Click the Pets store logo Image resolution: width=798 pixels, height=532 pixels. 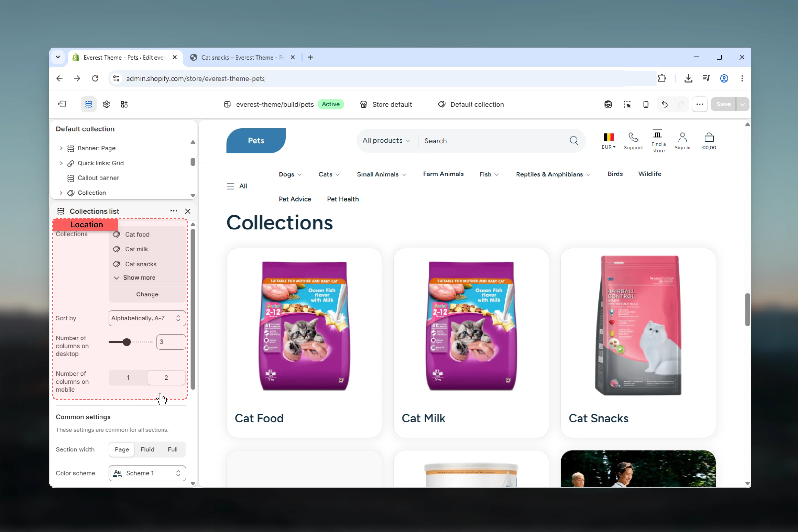tap(256, 140)
